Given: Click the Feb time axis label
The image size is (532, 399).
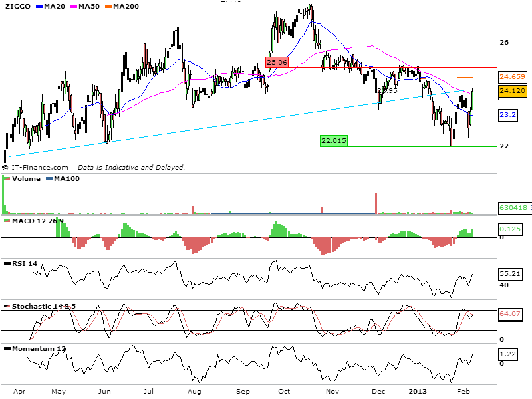Looking at the screenshot, I should click(x=464, y=392).
